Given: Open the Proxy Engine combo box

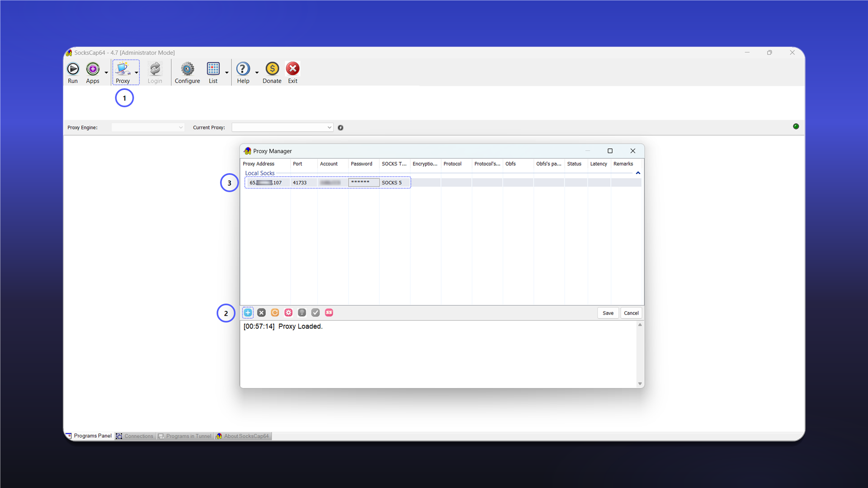Looking at the screenshot, I should (148, 127).
